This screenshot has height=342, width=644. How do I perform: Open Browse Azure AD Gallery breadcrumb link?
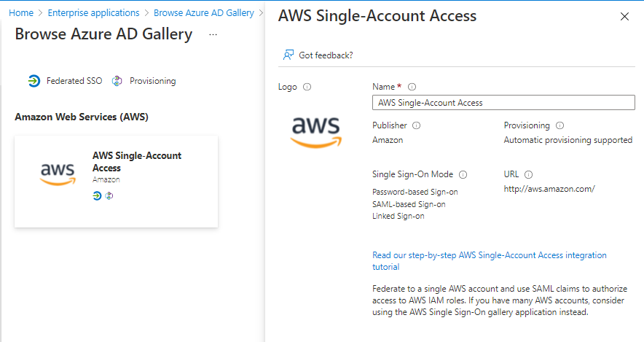point(203,12)
